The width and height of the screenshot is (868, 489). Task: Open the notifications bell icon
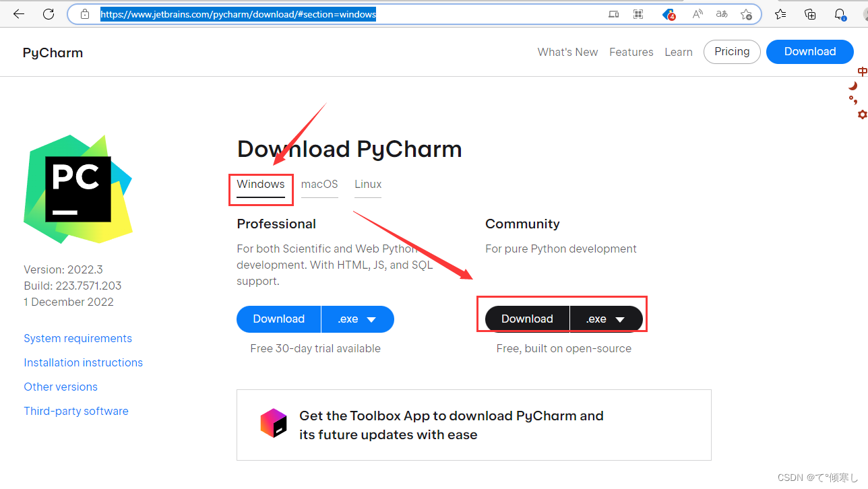pos(840,14)
